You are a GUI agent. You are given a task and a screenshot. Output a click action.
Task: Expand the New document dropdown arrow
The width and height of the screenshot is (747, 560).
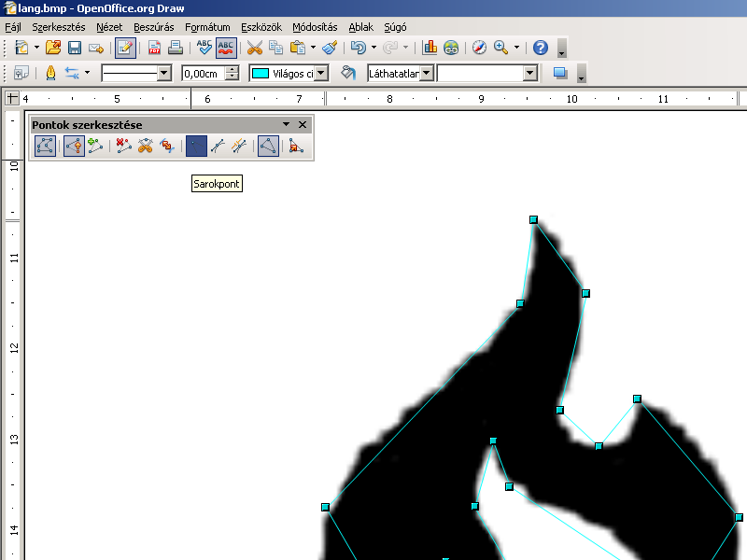[36, 48]
